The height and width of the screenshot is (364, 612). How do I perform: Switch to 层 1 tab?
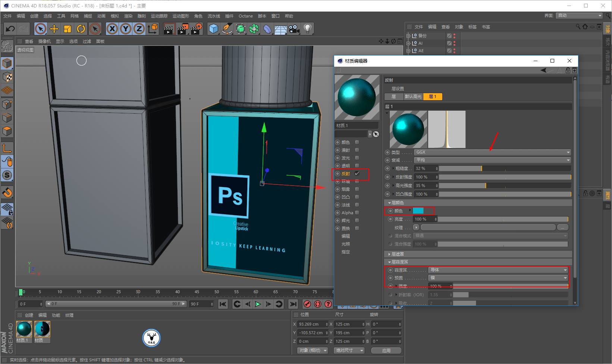433,96
